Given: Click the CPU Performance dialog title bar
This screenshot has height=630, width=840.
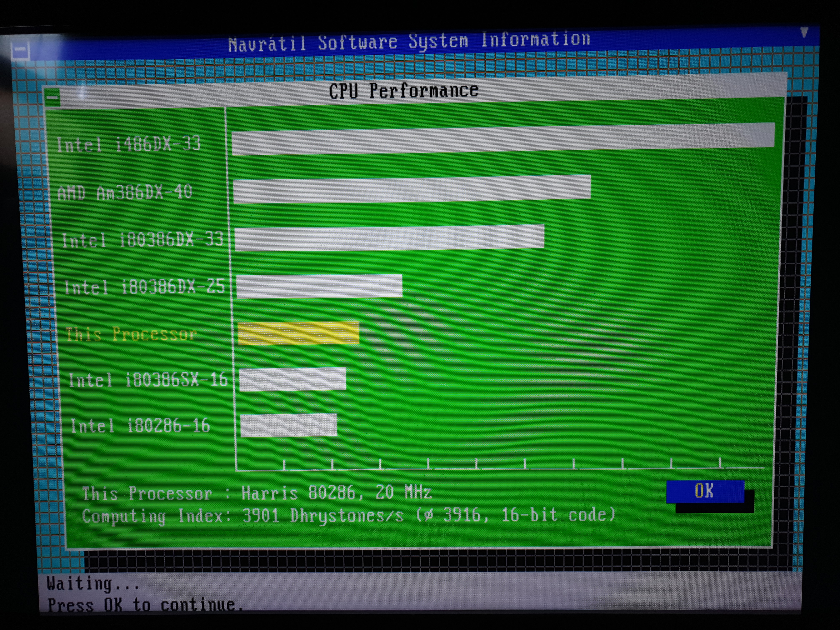Looking at the screenshot, I should pyautogui.click(x=403, y=91).
